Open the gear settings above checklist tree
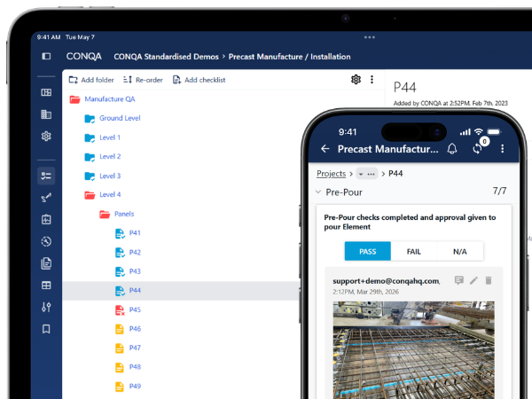 pos(356,80)
